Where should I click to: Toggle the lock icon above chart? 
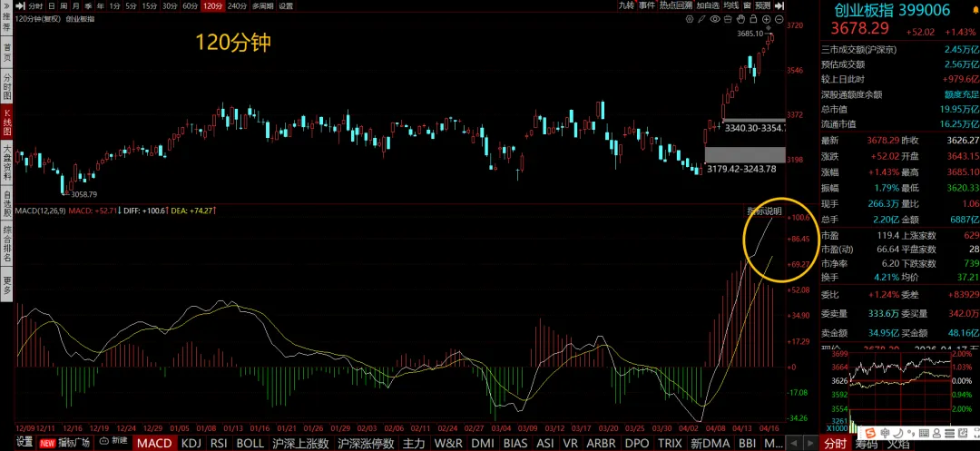pyautogui.click(x=753, y=19)
